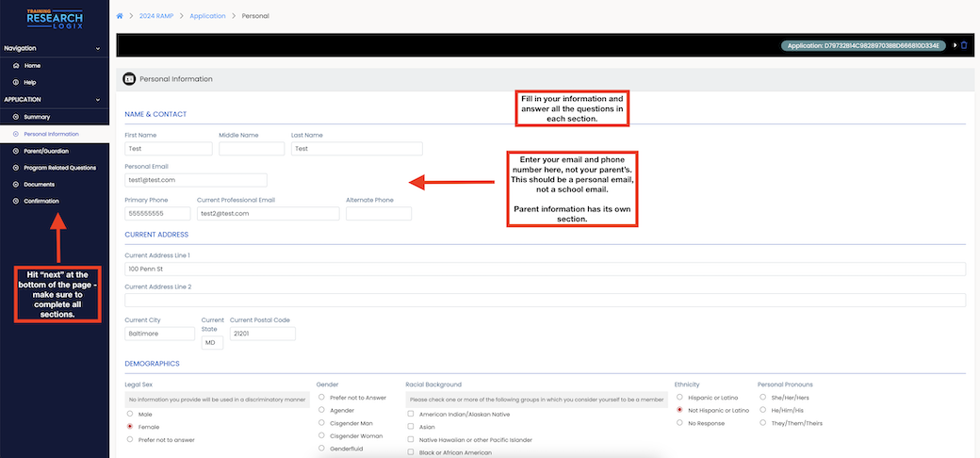Open the Current State field
The image size is (980, 458).
pyautogui.click(x=212, y=343)
